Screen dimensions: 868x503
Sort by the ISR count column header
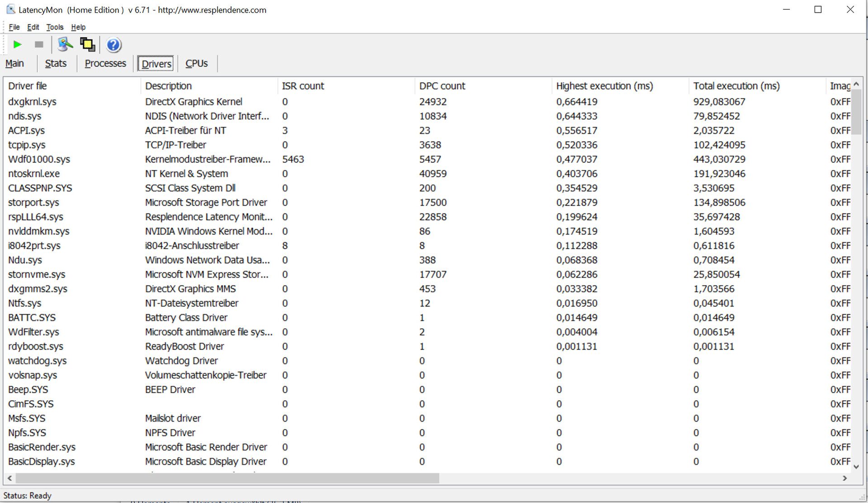(x=346, y=86)
